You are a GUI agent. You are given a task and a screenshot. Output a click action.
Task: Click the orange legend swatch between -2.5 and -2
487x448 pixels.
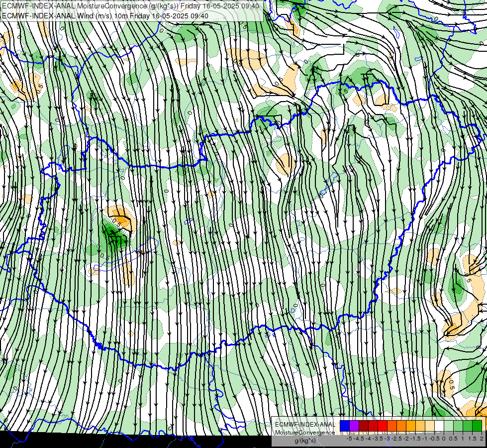pos(401,426)
